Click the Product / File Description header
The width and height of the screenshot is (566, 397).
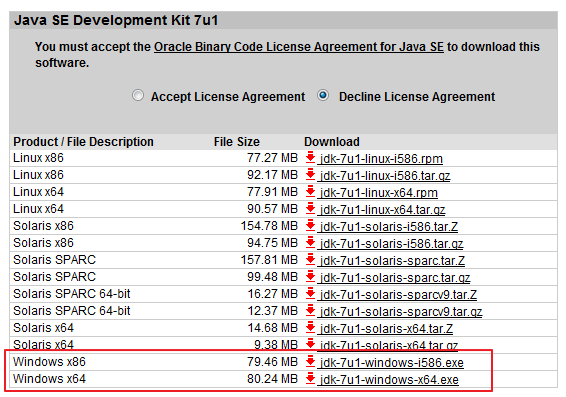pos(83,142)
